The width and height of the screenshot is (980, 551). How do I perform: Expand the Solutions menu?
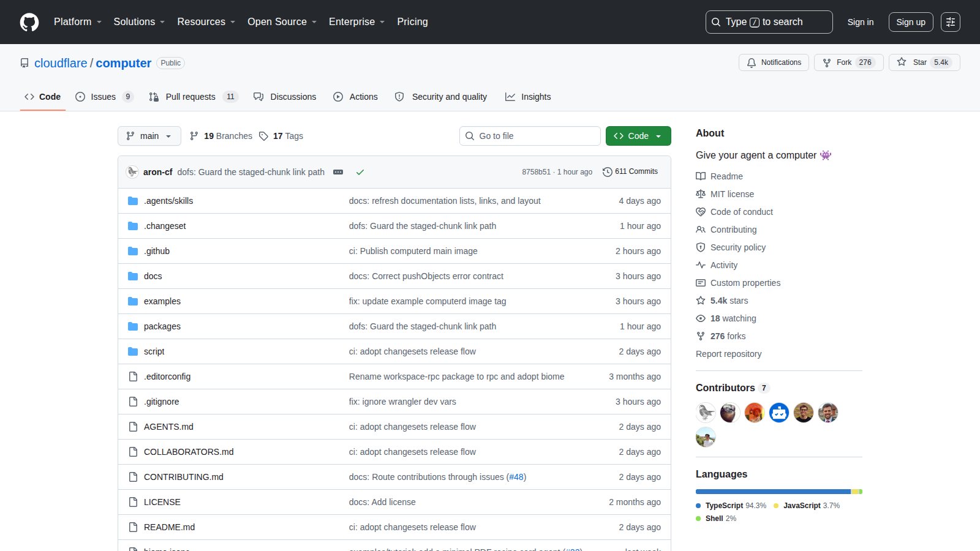tap(139, 22)
